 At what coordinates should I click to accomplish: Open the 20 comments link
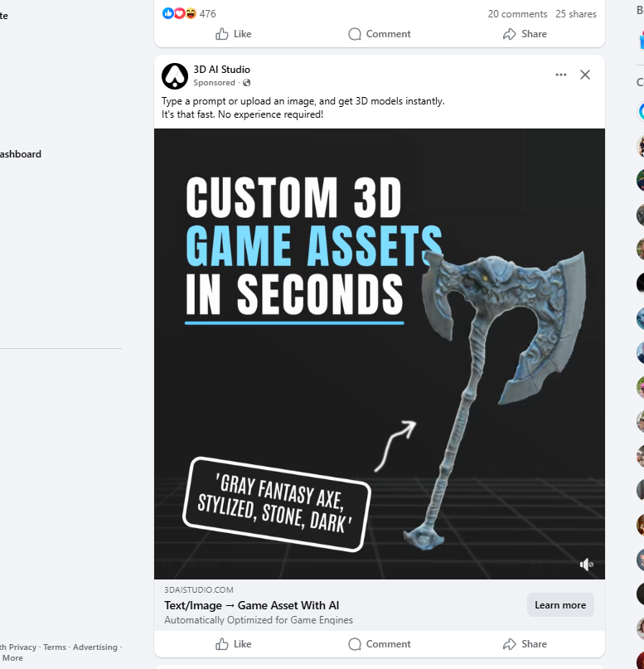(517, 14)
